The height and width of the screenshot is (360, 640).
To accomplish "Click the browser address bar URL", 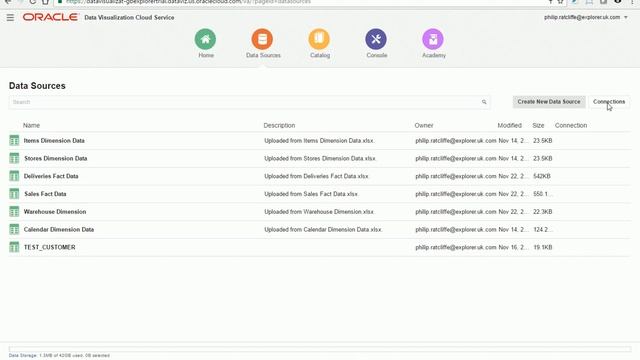I will coord(189,2).
